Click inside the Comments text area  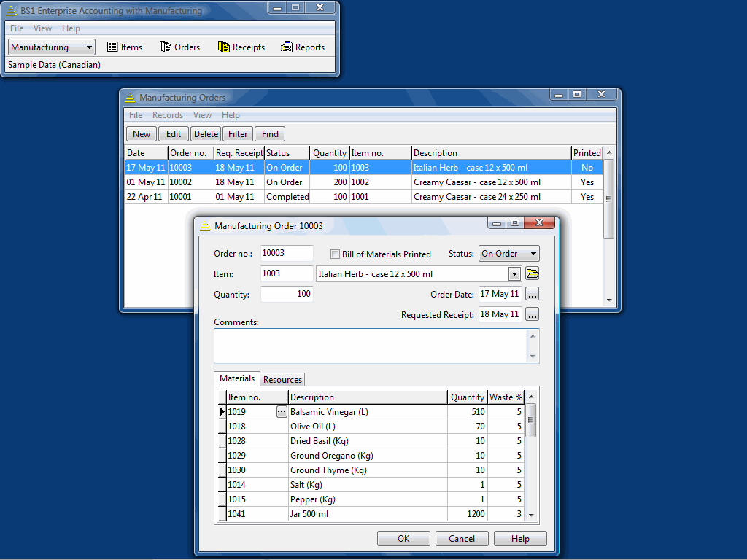pyautogui.click(x=371, y=346)
